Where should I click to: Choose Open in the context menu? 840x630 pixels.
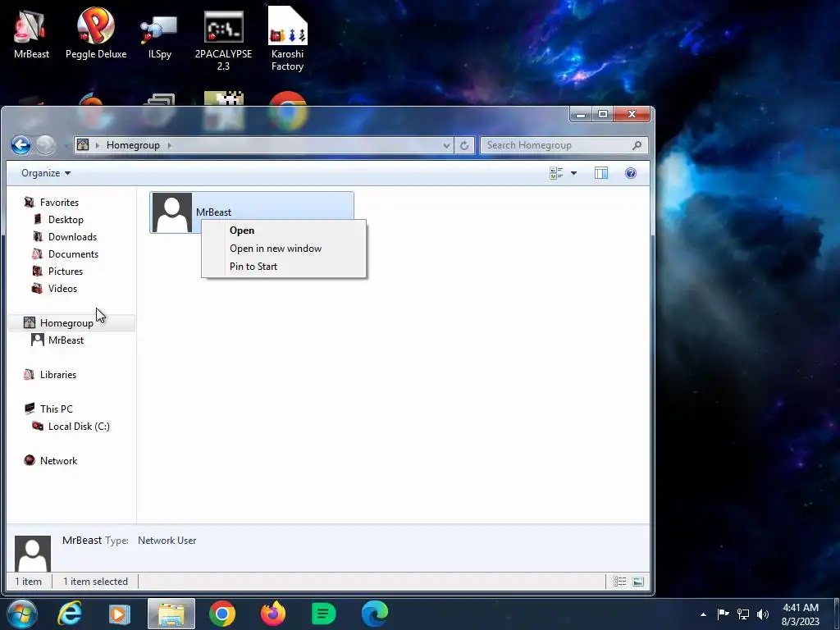click(x=284, y=231)
